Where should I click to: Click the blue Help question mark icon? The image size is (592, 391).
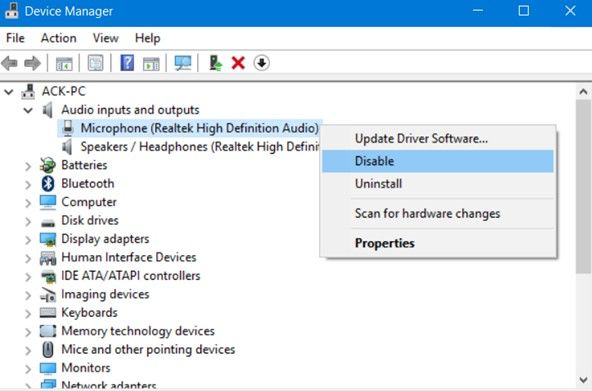127,63
